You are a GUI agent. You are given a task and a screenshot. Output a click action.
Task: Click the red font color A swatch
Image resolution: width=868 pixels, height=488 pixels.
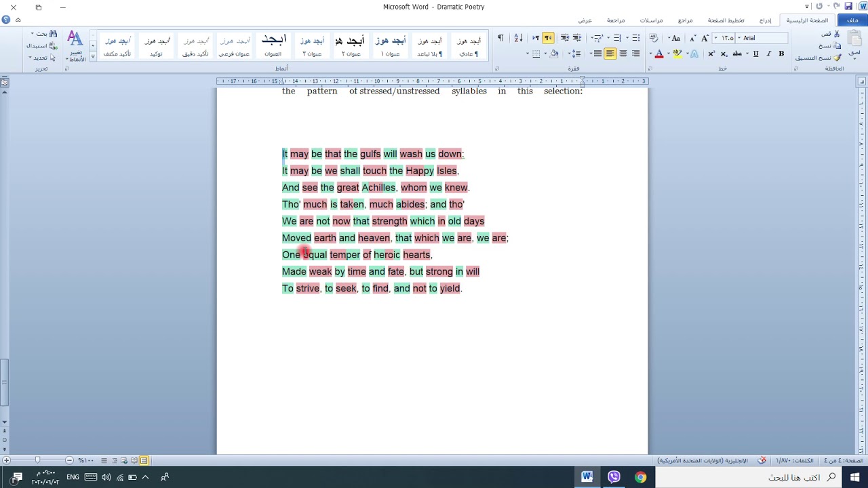point(658,54)
